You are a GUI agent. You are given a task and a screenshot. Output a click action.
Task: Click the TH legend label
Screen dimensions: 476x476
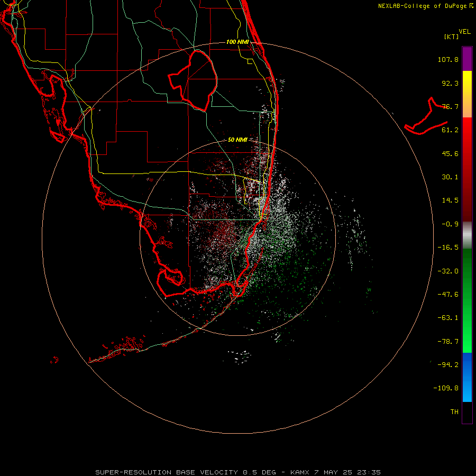tap(454, 412)
